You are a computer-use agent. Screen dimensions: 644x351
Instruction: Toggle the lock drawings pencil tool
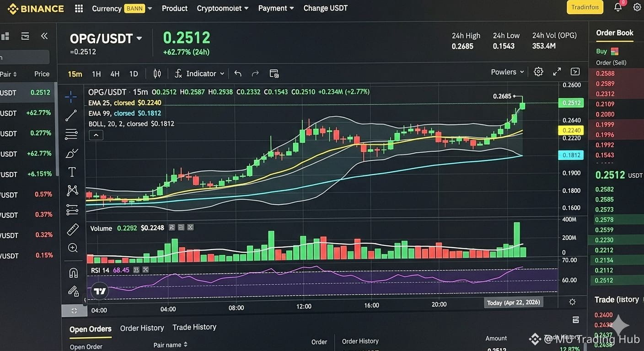coord(73,291)
